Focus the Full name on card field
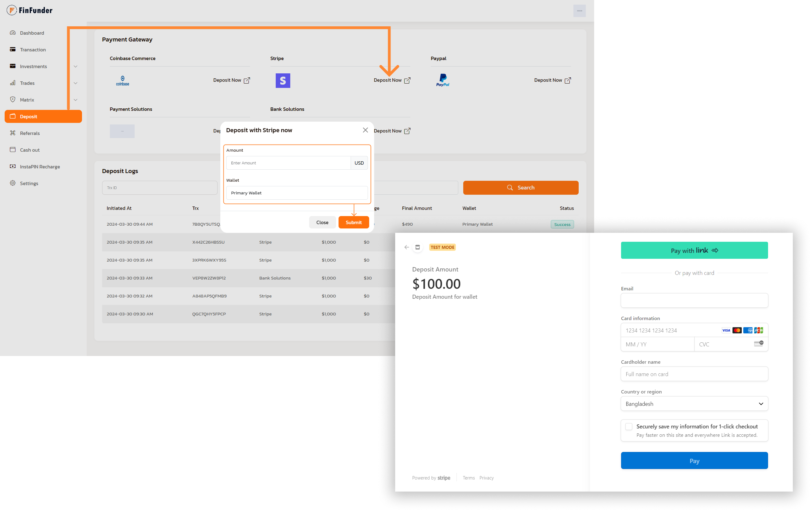This screenshot has width=812, height=512. coord(694,374)
